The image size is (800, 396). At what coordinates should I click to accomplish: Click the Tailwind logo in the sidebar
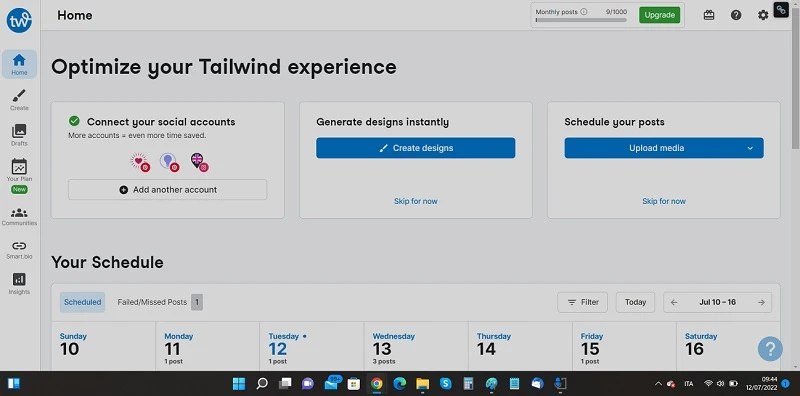coord(19,20)
